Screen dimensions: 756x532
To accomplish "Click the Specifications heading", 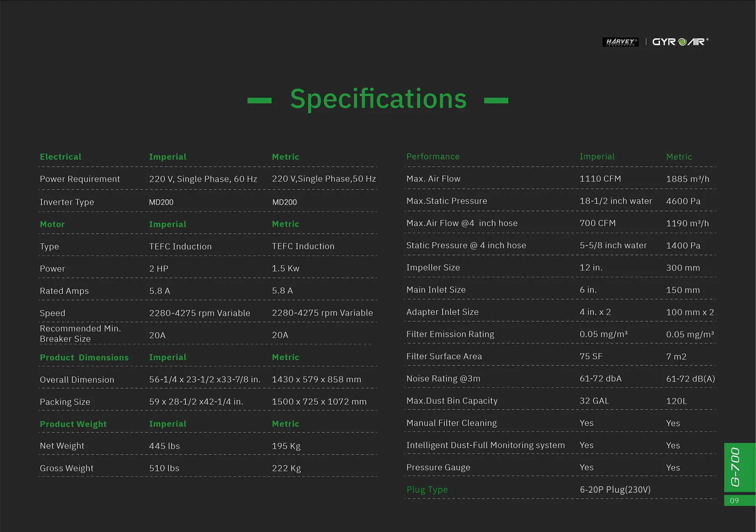I will point(378,99).
